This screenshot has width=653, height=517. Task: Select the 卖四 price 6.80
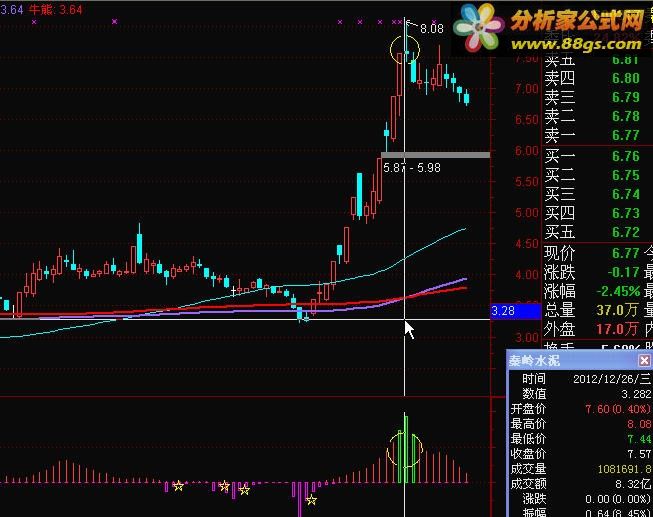[626, 78]
